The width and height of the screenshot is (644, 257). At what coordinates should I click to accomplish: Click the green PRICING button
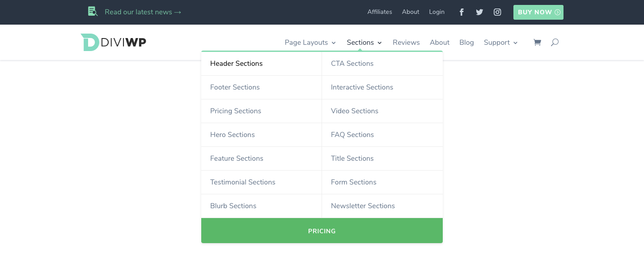pyautogui.click(x=322, y=231)
